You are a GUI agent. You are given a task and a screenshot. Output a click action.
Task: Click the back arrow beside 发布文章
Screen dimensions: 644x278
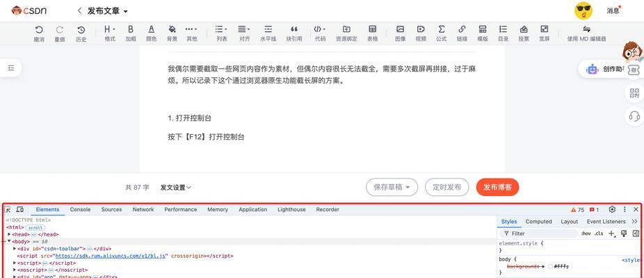coord(79,10)
